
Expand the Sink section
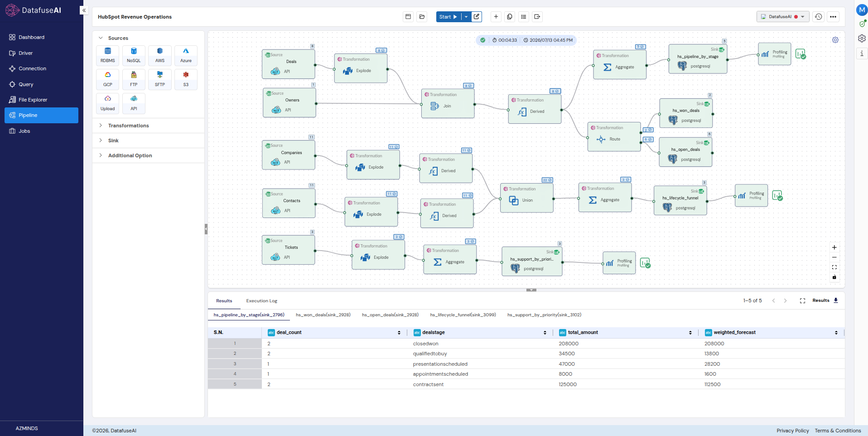[x=101, y=140]
